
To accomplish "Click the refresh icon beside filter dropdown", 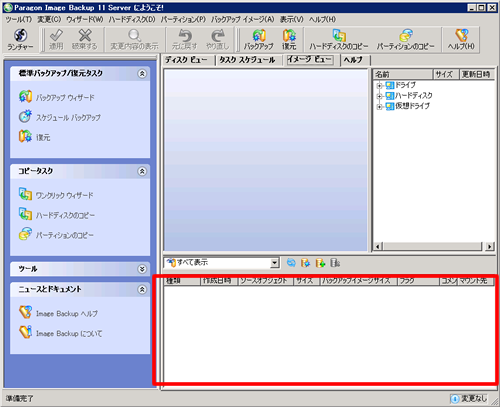I will 291,263.
